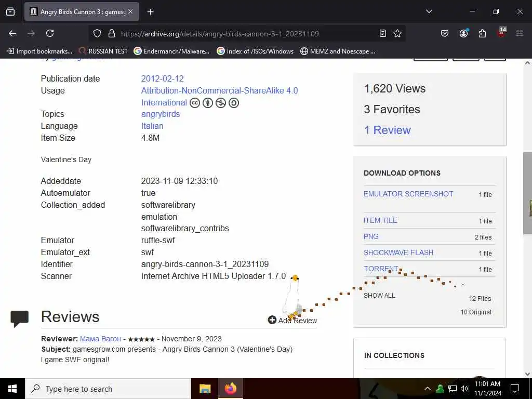
Task: Open the publication date 2012-02-12 link
Action: 162,79
